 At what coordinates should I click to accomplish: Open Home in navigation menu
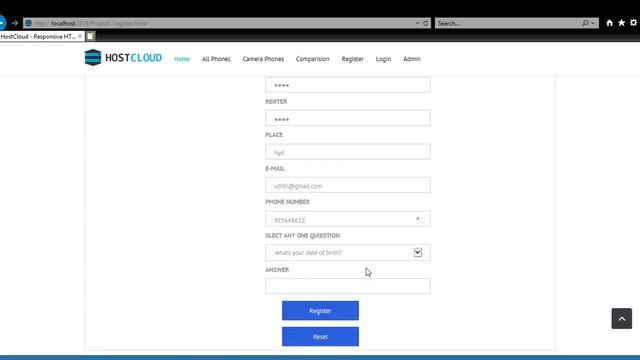pyautogui.click(x=182, y=59)
